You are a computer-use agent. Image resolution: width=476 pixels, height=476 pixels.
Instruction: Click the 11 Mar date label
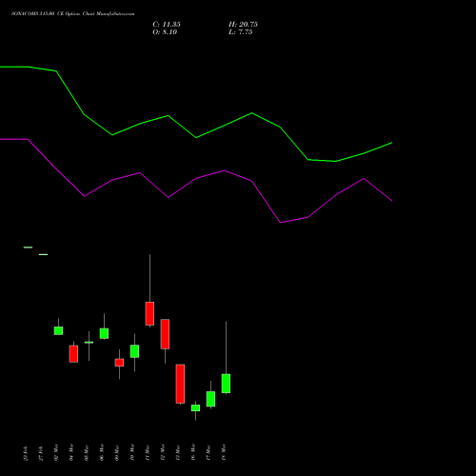coord(148,452)
